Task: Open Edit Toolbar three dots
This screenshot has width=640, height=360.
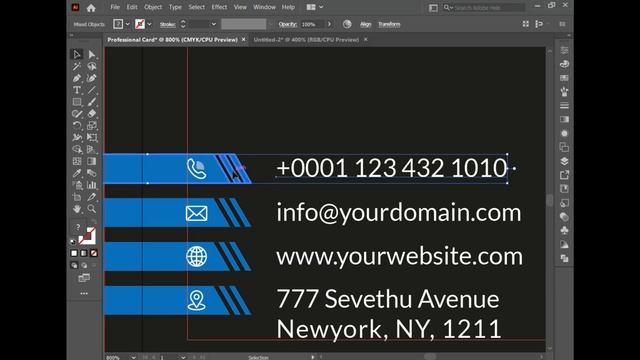Action: pos(84,293)
